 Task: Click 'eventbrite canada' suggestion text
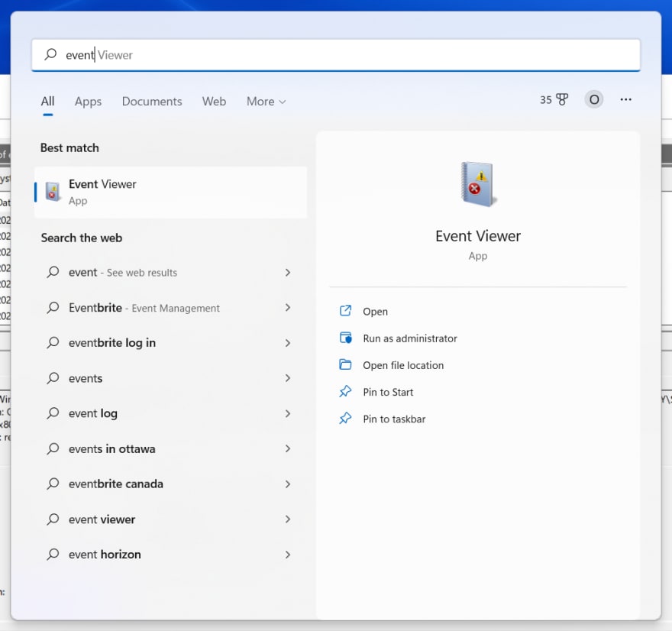click(116, 484)
